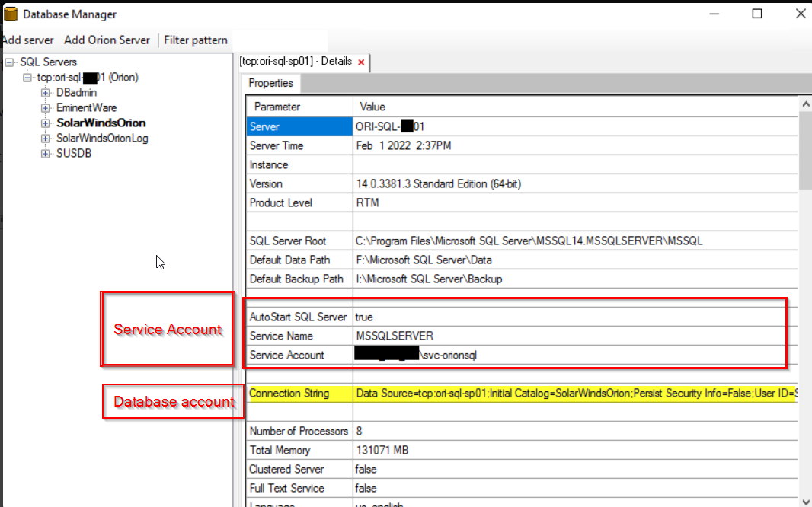
Task: Expand the EminentWare database node
Action: pyautogui.click(x=46, y=108)
